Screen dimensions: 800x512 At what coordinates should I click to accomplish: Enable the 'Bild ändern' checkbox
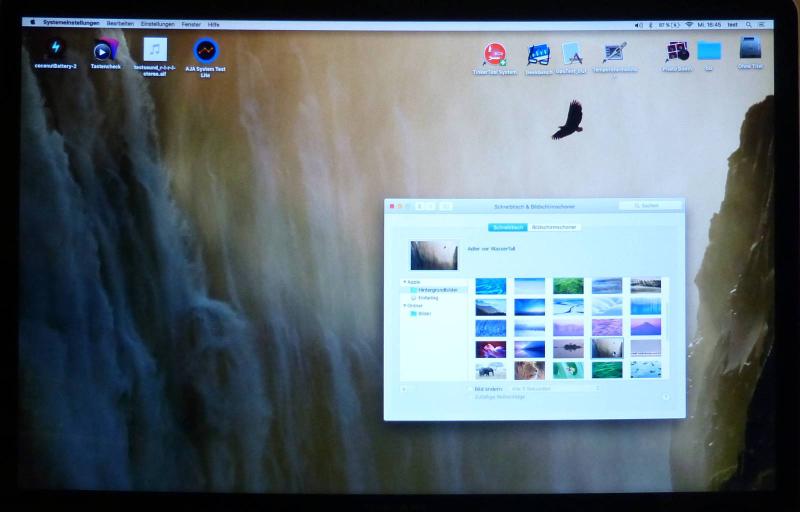click(x=470, y=389)
